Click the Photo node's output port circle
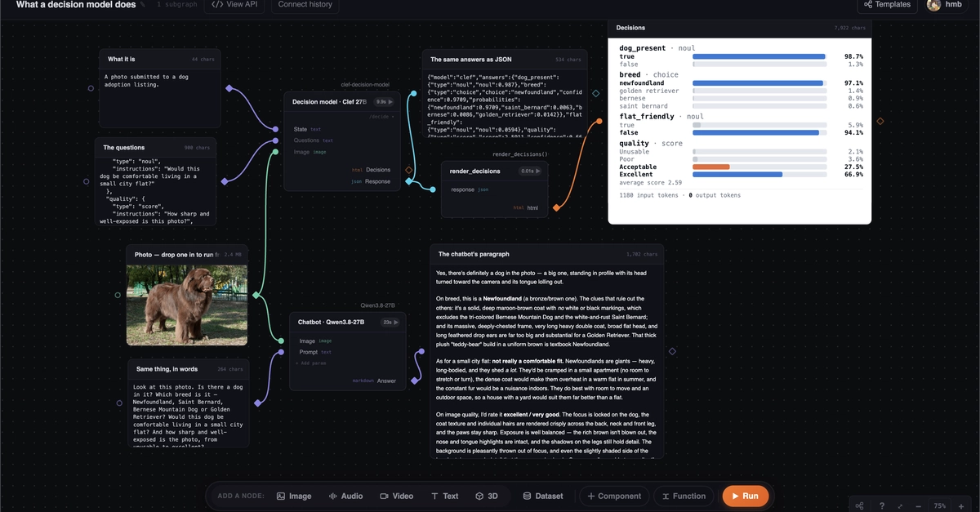The height and width of the screenshot is (512, 980). coord(257,295)
